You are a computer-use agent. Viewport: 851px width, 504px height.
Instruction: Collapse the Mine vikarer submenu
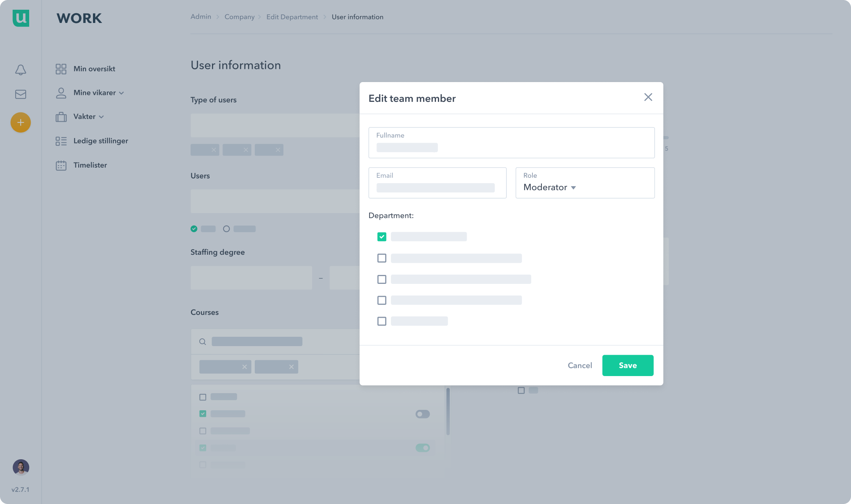tap(122, 93)
